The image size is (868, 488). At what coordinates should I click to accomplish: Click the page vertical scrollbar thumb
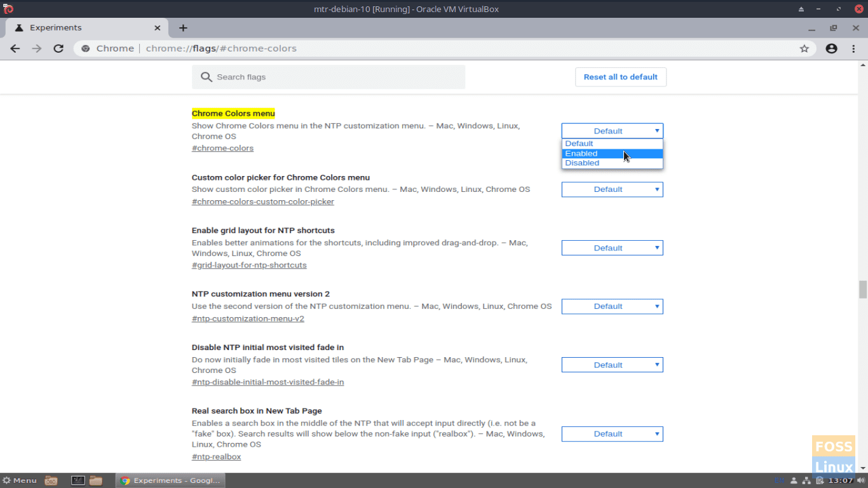(862, 289)
